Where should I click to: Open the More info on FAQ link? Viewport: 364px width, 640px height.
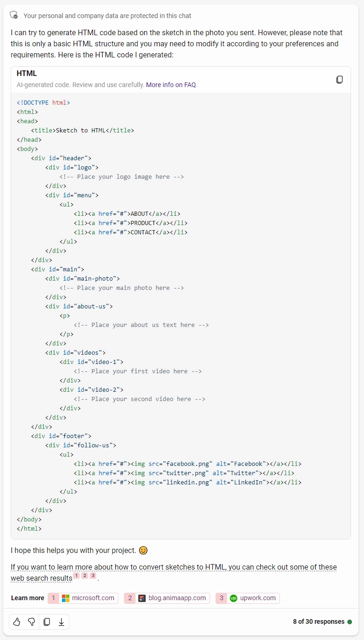point(171,85)
